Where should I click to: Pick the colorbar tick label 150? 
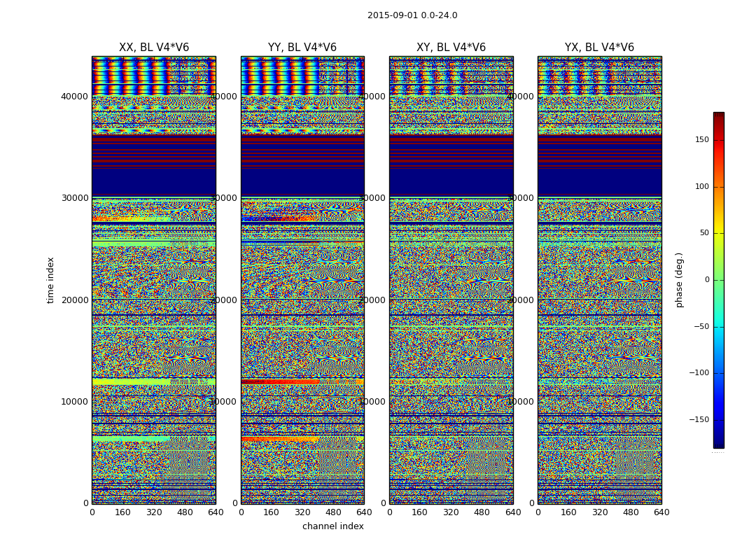pos(701,140)
